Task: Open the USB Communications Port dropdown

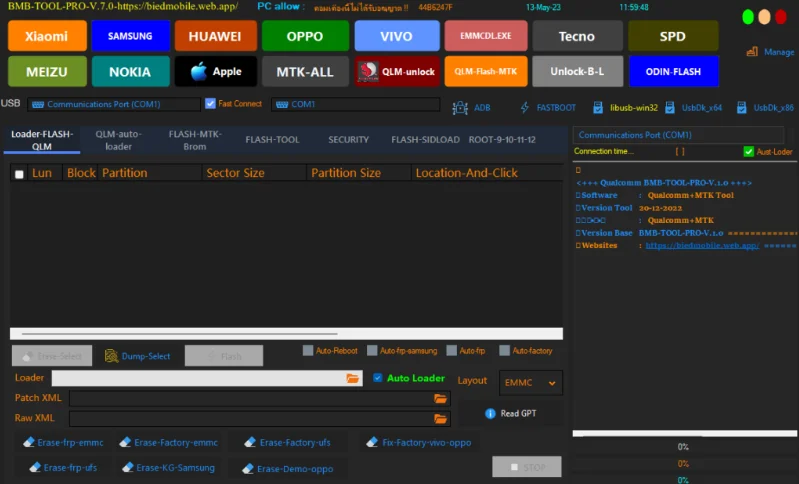Action: [114, 104]
